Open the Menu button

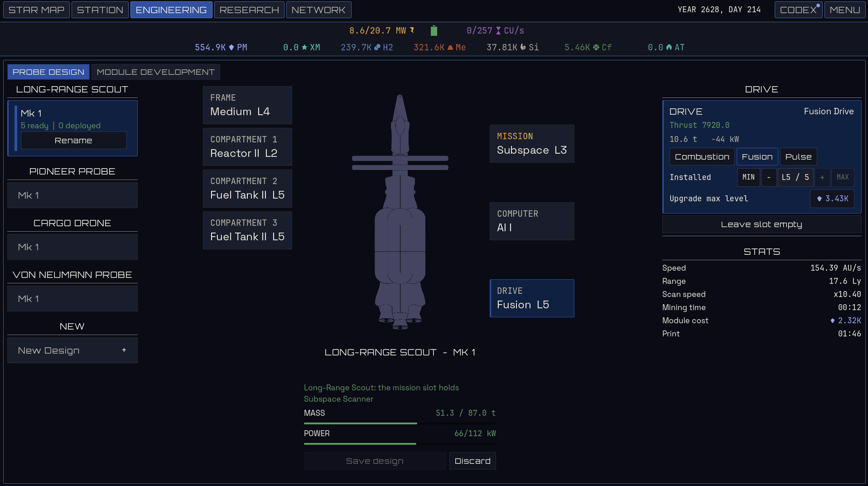845,10
